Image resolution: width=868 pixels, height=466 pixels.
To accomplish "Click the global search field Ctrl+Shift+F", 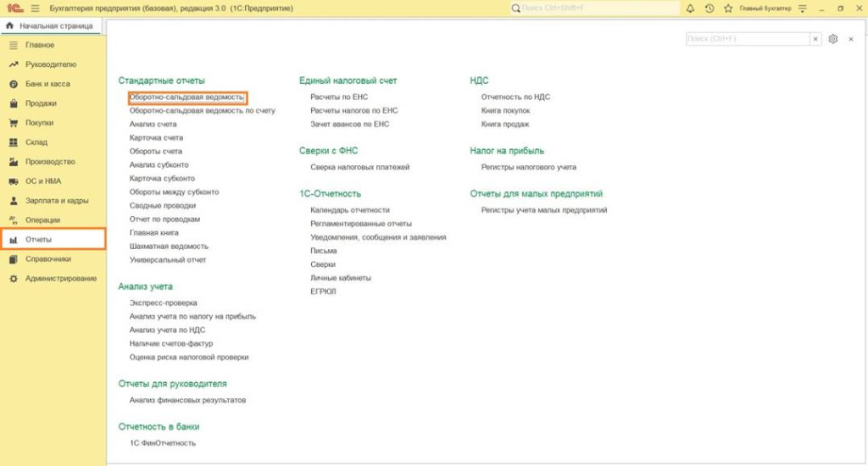I will pyautogui.click(x=595, y=8).
